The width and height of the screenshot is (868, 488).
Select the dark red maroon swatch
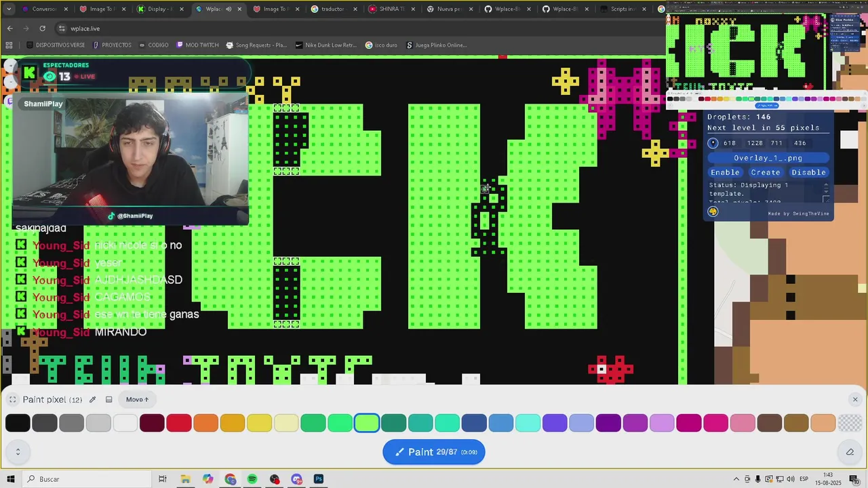coord(152,423)
